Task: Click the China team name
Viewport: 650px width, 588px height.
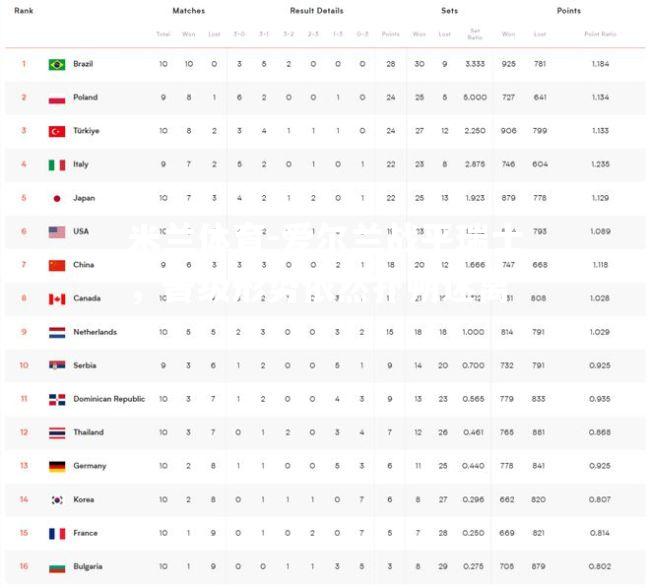Action: click(83, 265)
